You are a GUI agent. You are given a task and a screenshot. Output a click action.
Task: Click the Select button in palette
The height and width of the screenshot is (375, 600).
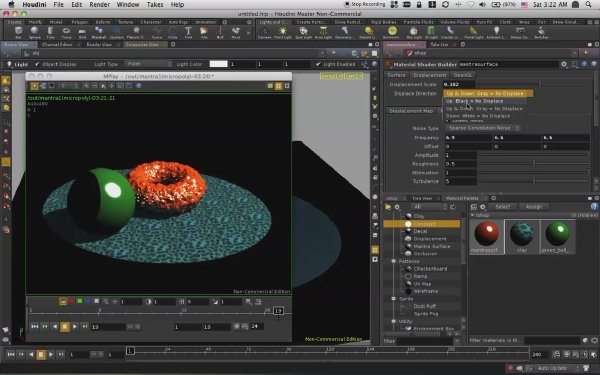502,207
